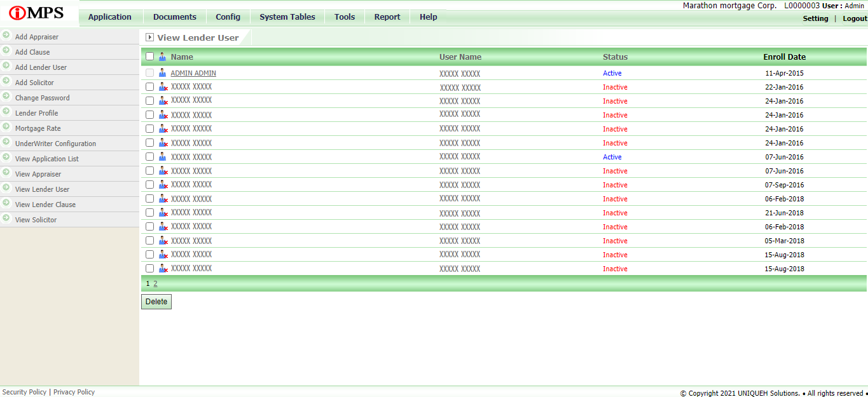Click the iMPS logo
Viewport: 868px width, 397px height.
pyautogui.click(x=36, y=13)
